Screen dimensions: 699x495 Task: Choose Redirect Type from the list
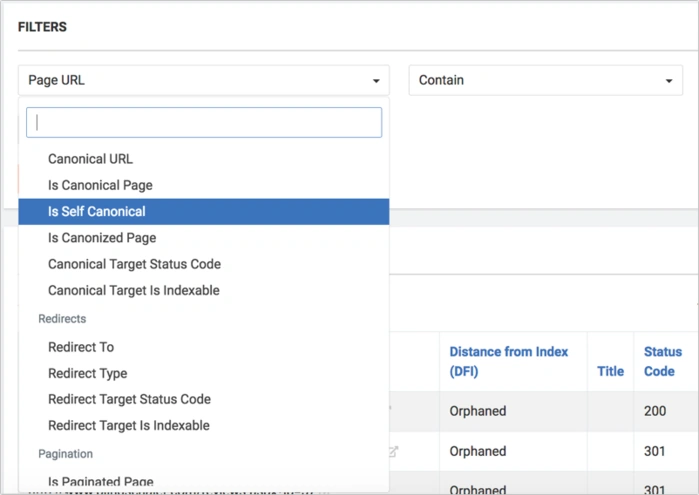click(x=87, y=373)
